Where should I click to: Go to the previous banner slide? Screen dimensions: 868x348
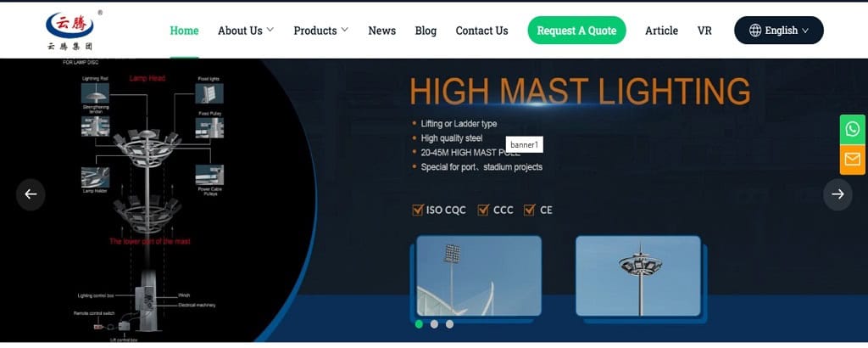pos(31,194)
